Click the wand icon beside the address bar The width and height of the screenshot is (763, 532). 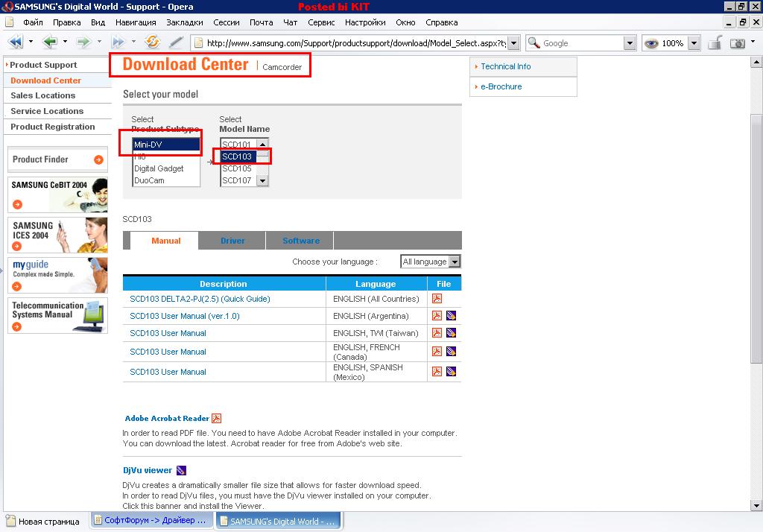[176, 42]
